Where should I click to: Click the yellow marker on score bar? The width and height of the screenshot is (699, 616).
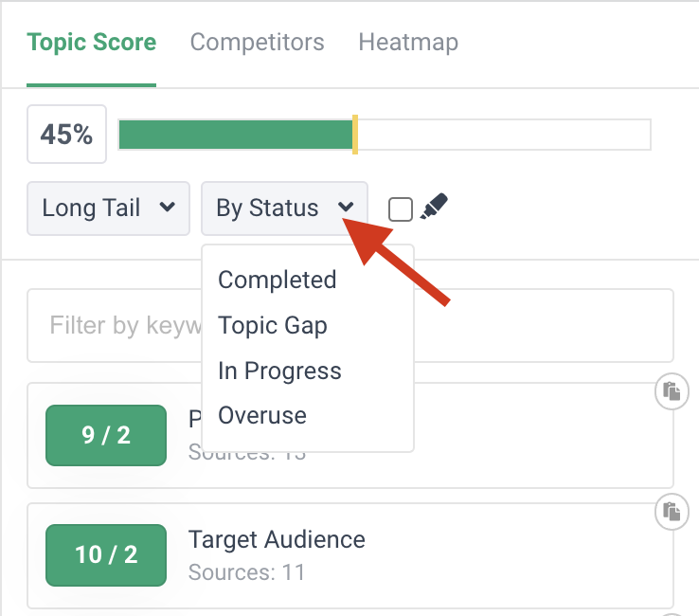(354, 135)
